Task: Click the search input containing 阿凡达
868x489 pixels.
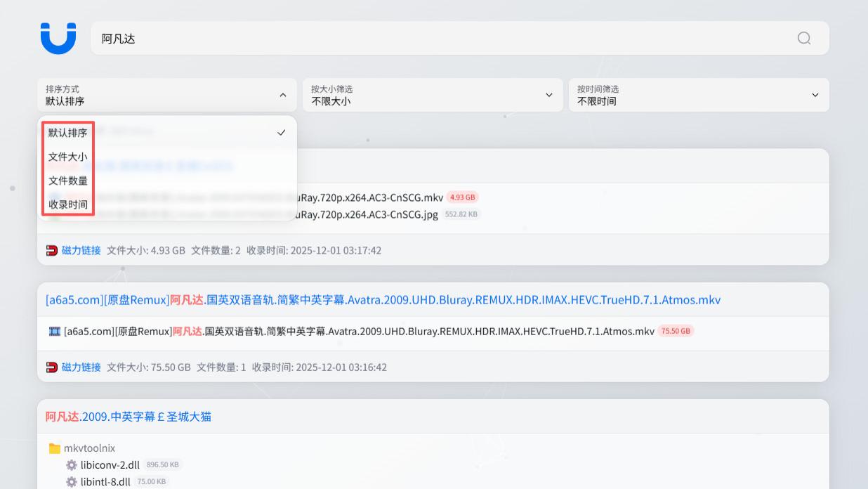Action: pos(281,38)
